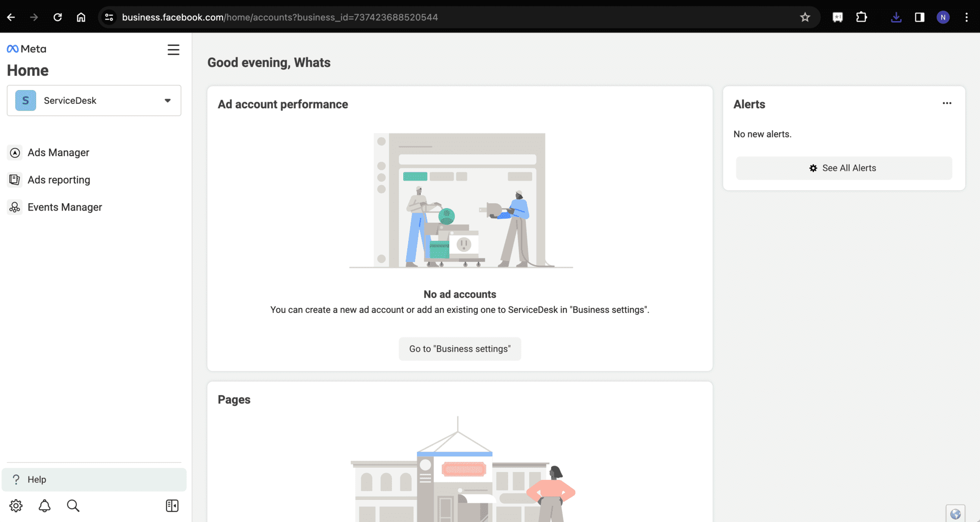The image size is (980, 522).
Task: Reload the current page
Action: point(57,18)
